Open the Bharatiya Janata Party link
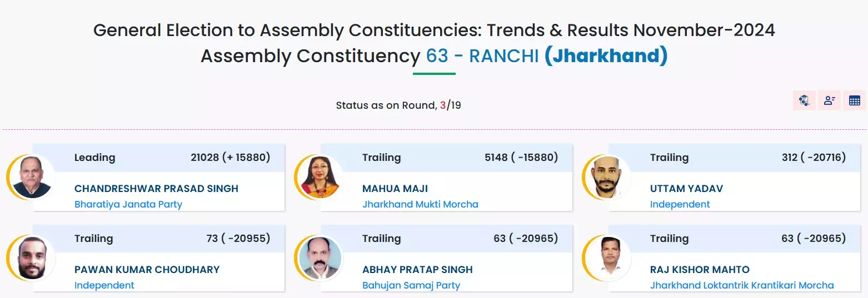This screenshot has height=298, width=868. tap(128, 204)
